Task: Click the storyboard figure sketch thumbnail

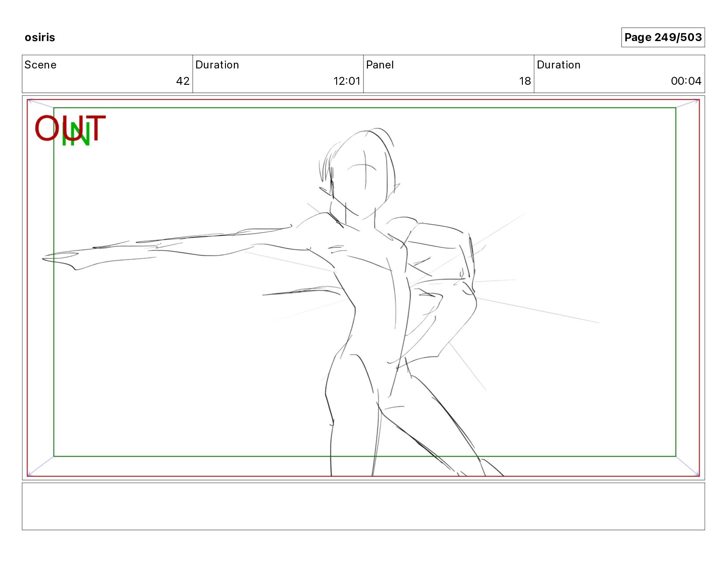Action: (363, 288)
